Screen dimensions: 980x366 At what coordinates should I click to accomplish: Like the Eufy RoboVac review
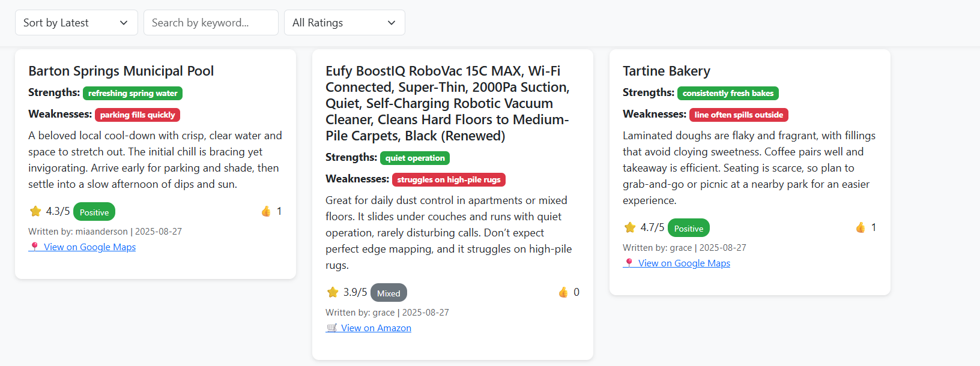click(x=563, y=292)
